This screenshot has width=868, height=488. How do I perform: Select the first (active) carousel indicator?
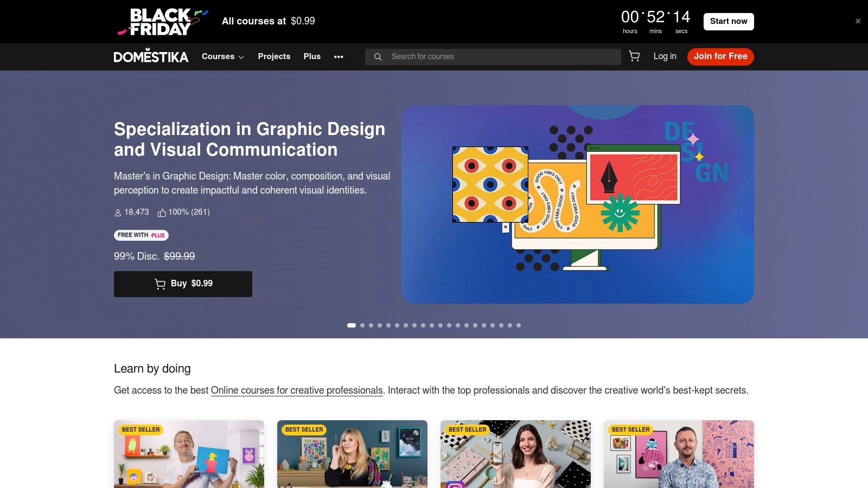pyautogui.click(x=352, y=325)
